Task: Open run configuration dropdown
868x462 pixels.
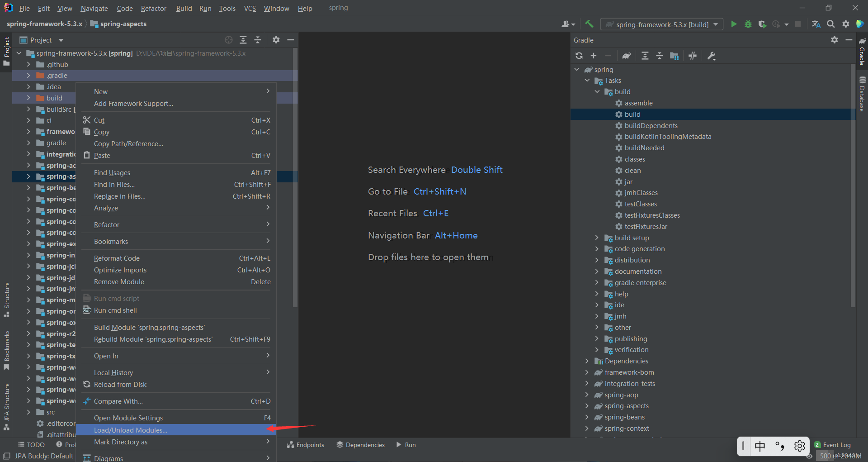Action: (662, 24)
